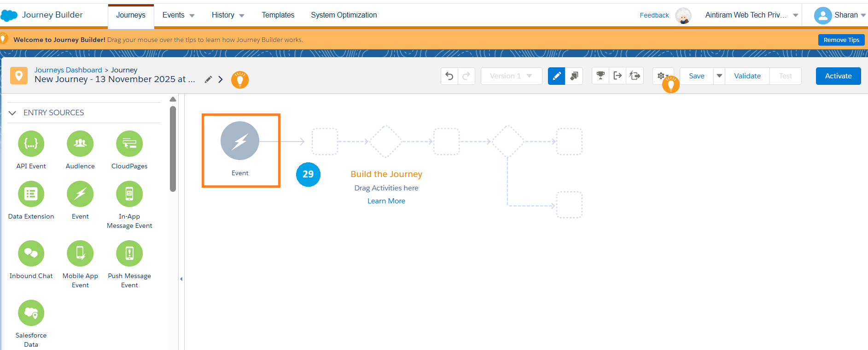Click the Audience entry source icon
The width and height of the screenshot is (868, 350).
pos(80,144)
